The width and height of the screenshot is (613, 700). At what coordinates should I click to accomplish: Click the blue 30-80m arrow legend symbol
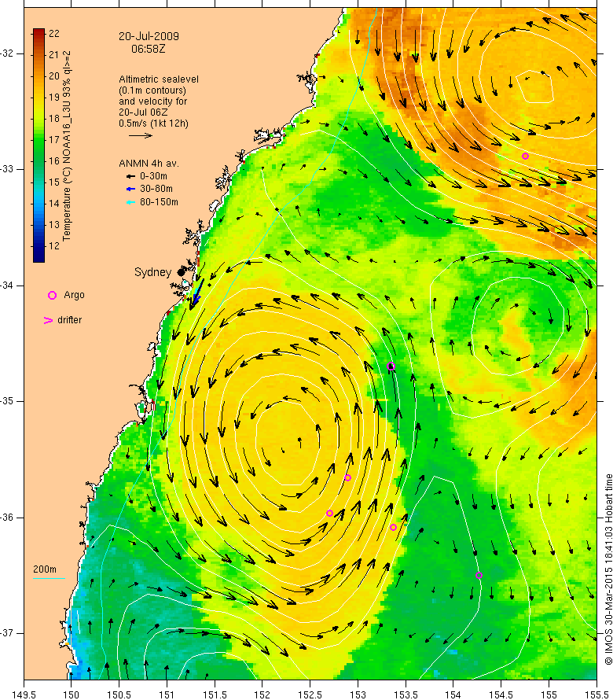[130, 190]
